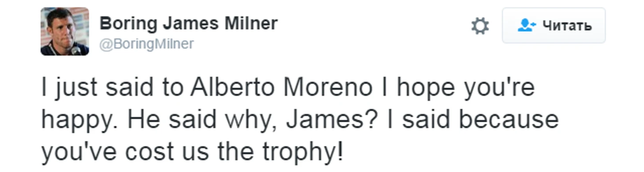Click the Читать follow button
This screenshot has width=644, height=172.
554,26
